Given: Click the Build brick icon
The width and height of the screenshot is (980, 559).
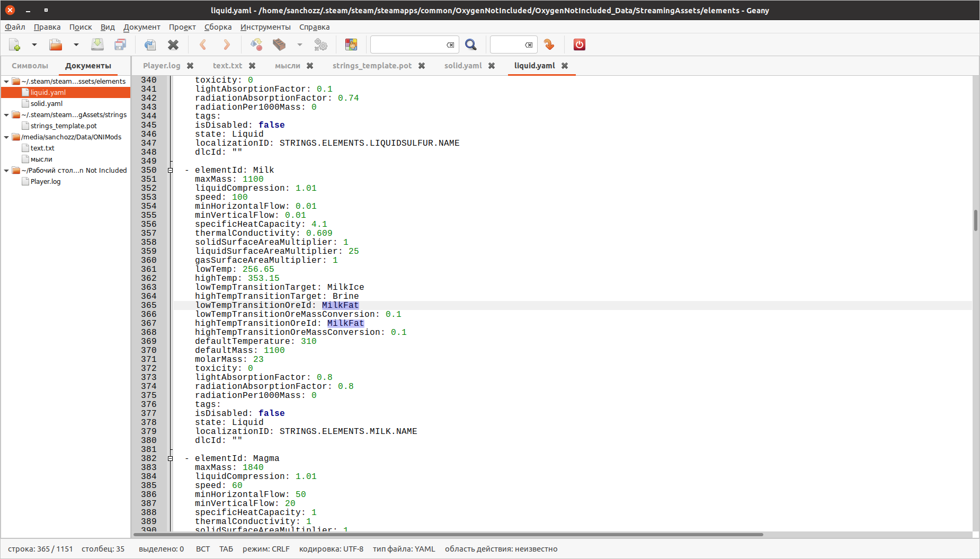Looking at the screenshot, I should pos(279,45).
